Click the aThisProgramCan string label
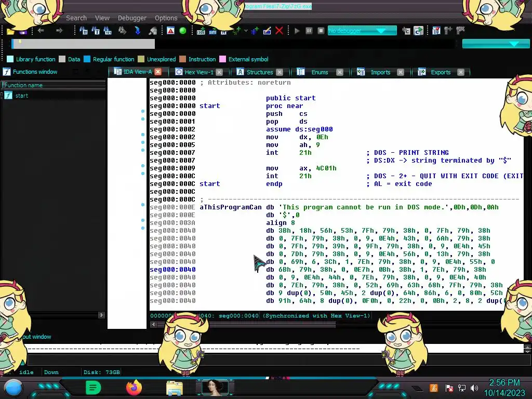Screen dimensions: 532x399 (x=230, y=207)
